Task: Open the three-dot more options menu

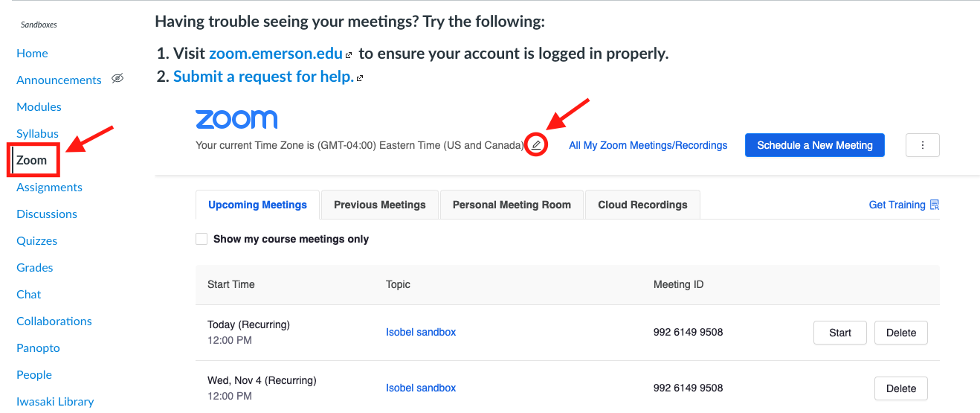Action: 922,145
